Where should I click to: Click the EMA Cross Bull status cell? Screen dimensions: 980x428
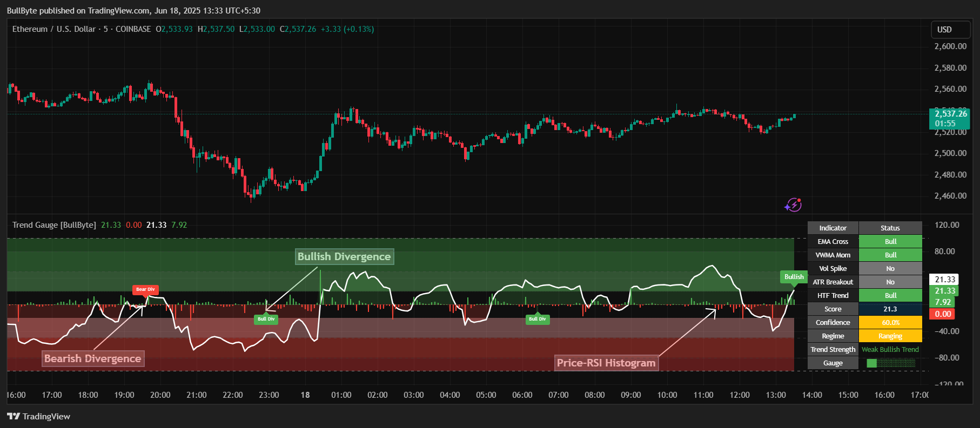tap(890, 242)
